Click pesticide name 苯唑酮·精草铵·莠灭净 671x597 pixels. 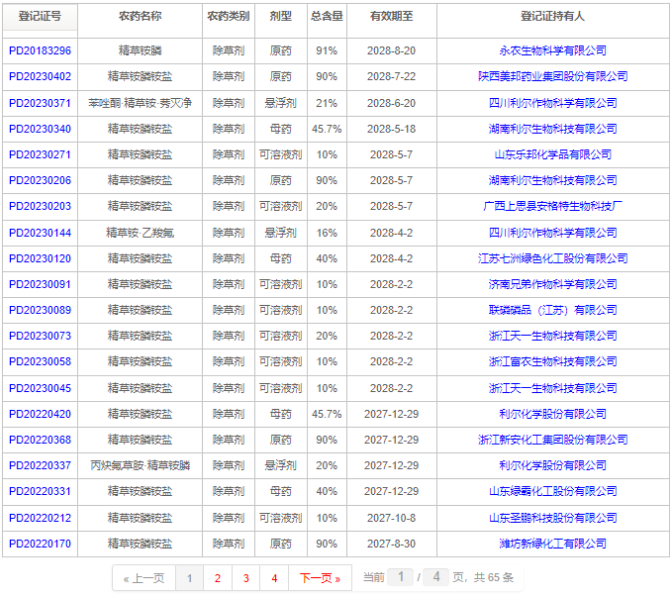[140, 103]
